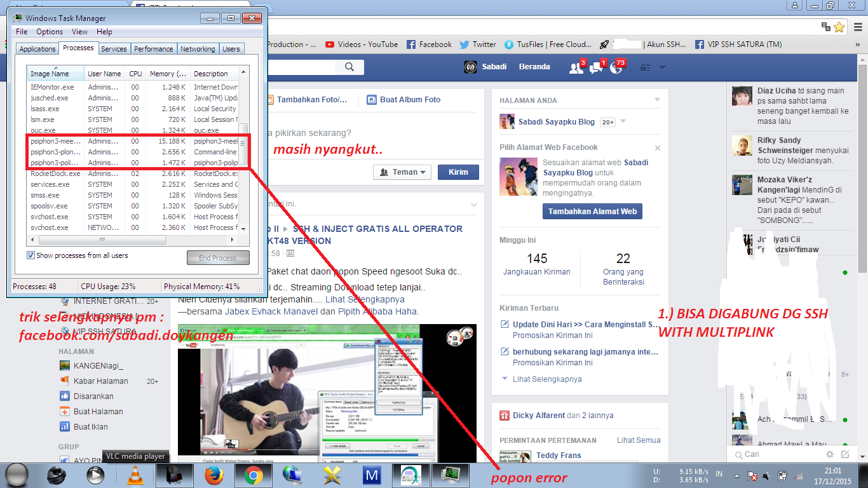This screenshot has width=868, height=488.
Task: Open the yellow X tool taskbar icon
Action: 332,475
